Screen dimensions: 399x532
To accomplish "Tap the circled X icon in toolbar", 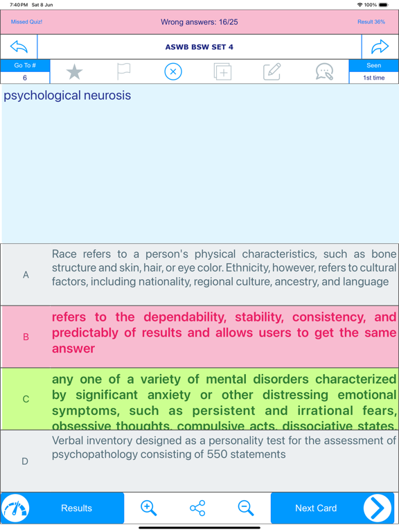I will click(173, 71).
